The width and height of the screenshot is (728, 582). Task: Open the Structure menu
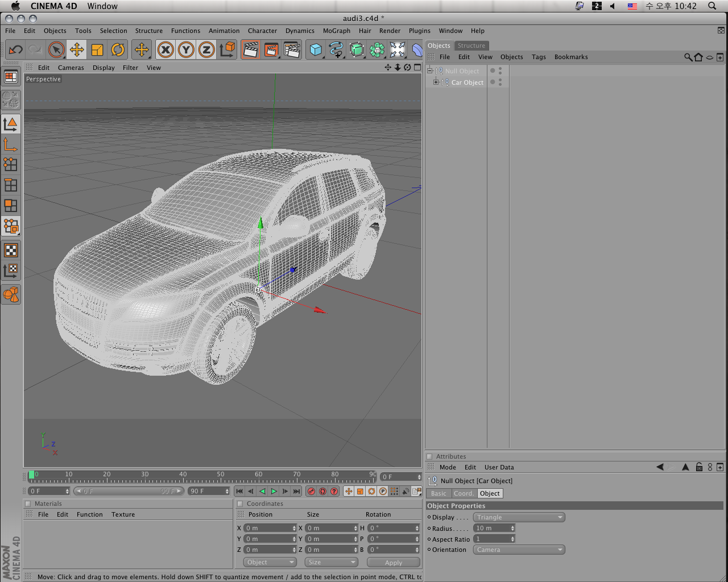pyautogui.click(x=149, y=31)
